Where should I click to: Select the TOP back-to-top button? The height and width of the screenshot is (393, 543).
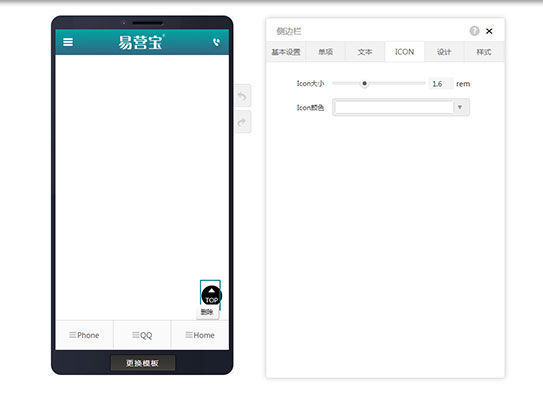(212, 295)
